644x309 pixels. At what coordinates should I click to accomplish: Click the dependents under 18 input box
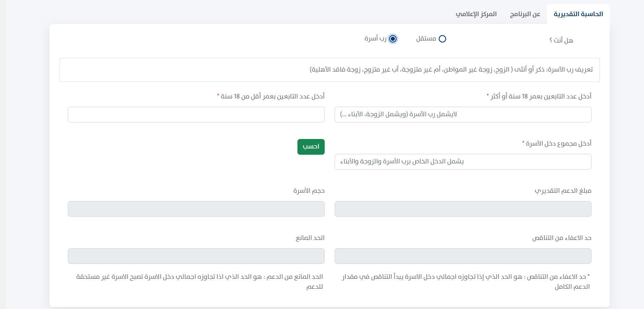[x=196, y=115]
